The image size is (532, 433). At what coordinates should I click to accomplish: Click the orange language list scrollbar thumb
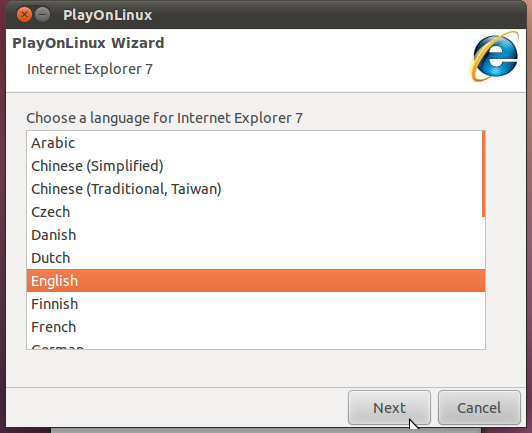[x=483, y=174]
